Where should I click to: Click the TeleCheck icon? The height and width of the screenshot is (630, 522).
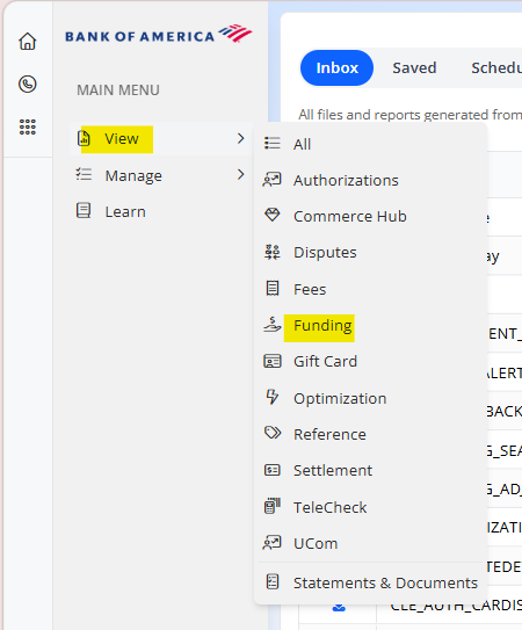coord(272,506)
